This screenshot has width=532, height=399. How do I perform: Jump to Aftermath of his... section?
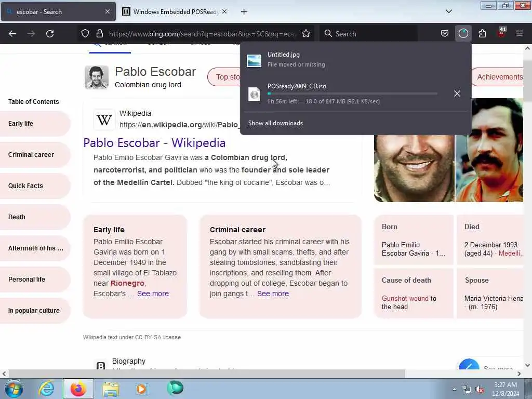click(x=35, y=248)
